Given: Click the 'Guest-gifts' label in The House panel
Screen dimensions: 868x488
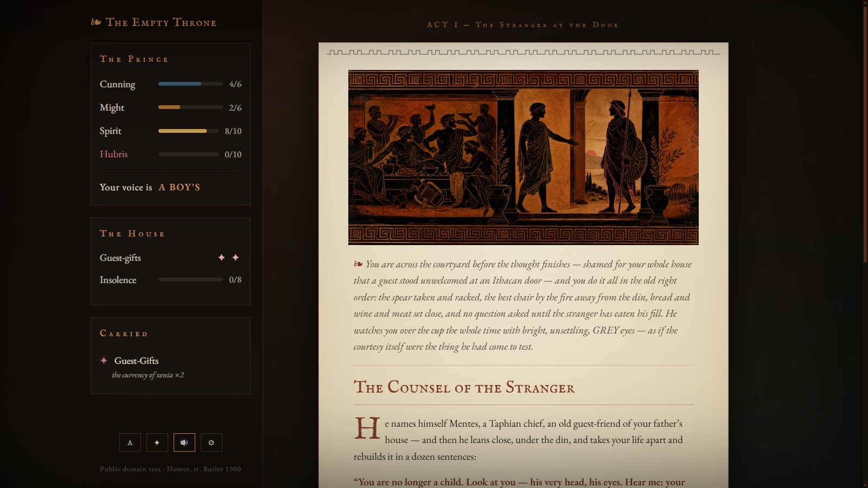Looking at the screenshot, I should [120, 258].
